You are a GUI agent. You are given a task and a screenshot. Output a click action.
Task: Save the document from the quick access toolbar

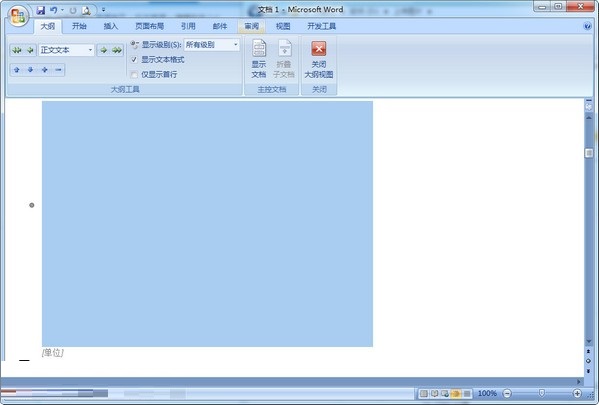pyautogui.click(x=40, y=10)
